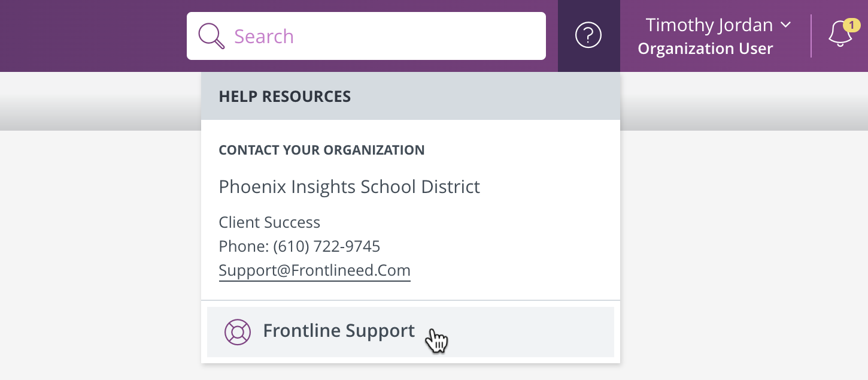Click the Frontline Support text label
Viewport: 868px width, 380px height.
click(339, 331)
